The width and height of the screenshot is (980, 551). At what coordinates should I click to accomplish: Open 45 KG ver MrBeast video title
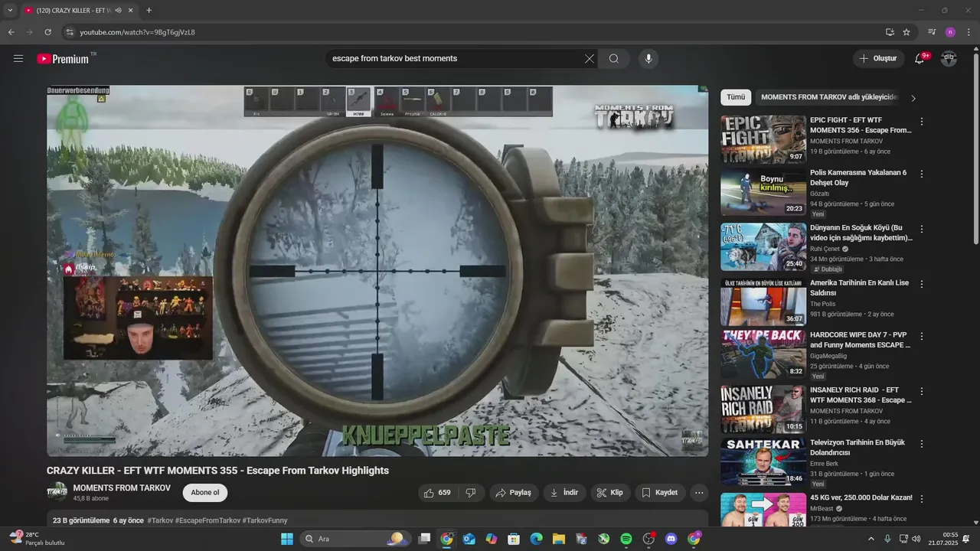point(861,497)
